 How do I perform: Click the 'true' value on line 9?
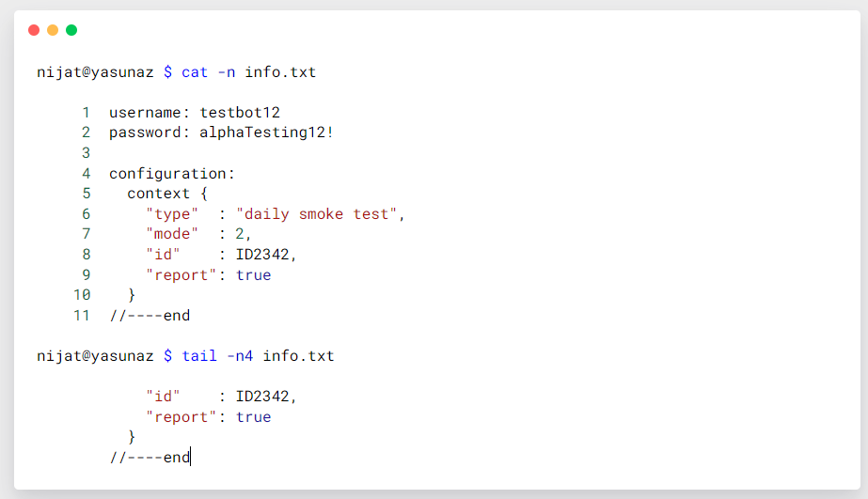253,275
